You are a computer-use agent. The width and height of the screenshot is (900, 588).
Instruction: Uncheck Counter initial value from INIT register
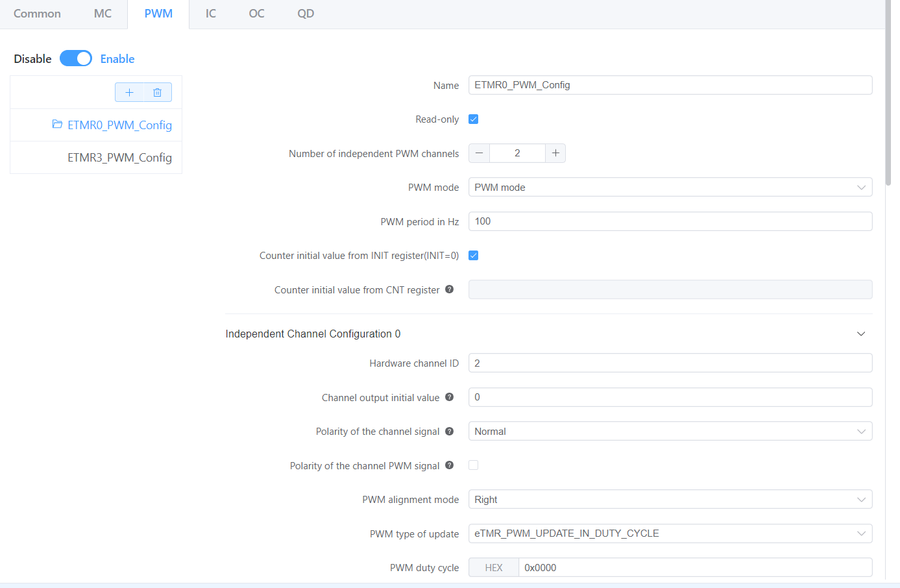[x=474, y=256]
